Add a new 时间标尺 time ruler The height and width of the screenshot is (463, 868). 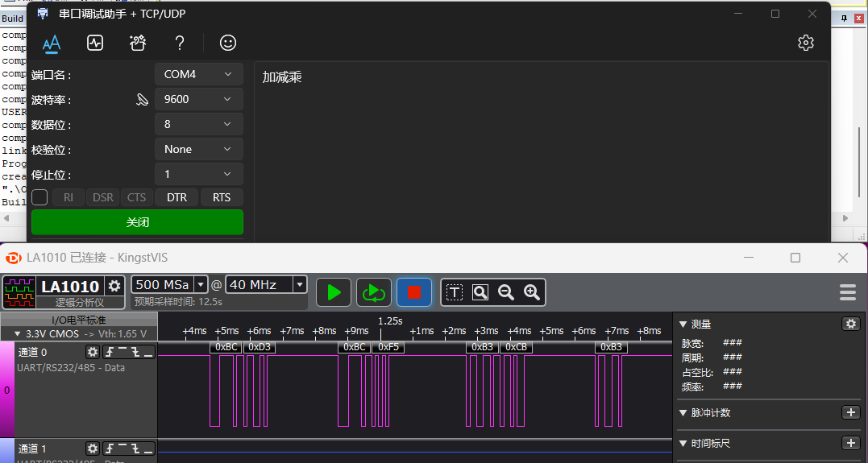[x=849, y=443]
